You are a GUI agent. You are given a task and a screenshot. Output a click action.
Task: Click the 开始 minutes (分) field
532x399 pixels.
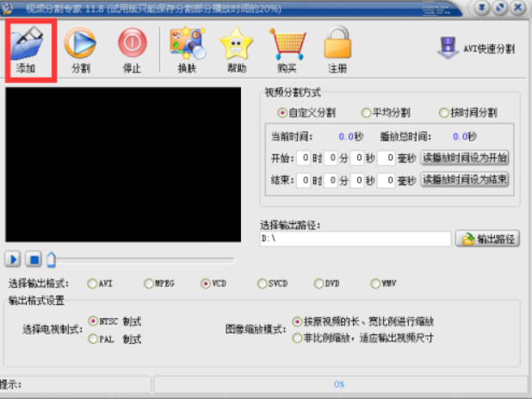click(x=331, y=158)
